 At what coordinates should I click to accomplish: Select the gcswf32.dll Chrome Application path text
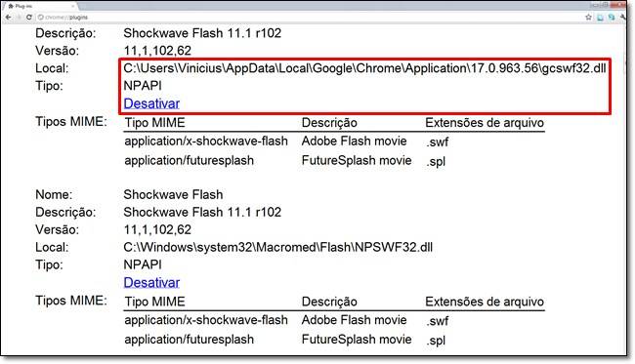coord(364,68)
